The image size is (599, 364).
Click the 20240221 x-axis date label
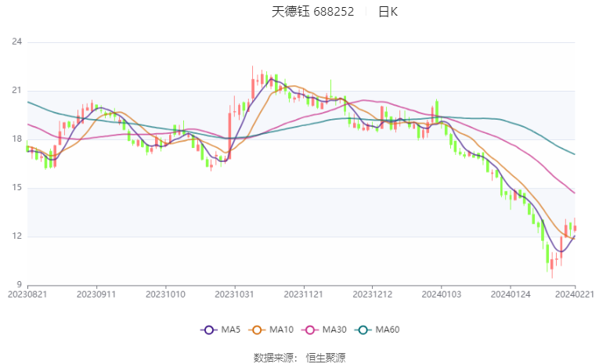[x=575, y=294]
